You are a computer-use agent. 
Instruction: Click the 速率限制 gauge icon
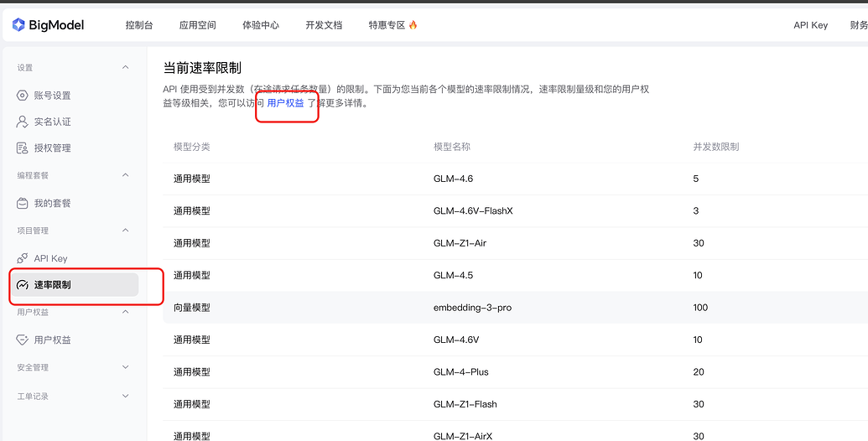22,286
